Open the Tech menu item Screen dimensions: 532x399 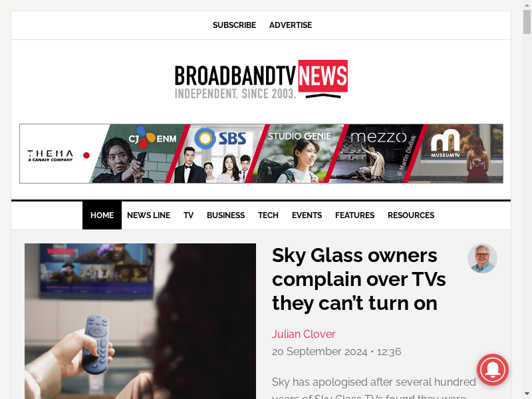[268, 215]
